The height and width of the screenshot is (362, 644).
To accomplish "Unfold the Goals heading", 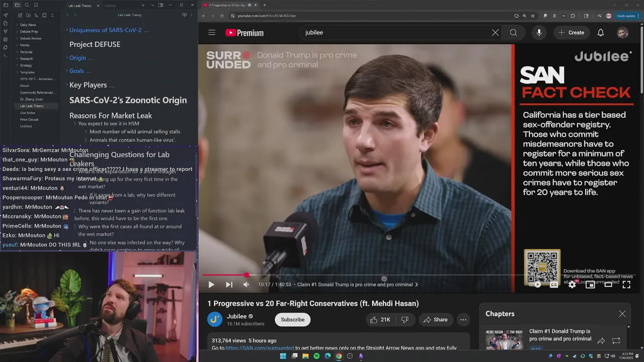I will pyautogui.click(x=67, y=71).
